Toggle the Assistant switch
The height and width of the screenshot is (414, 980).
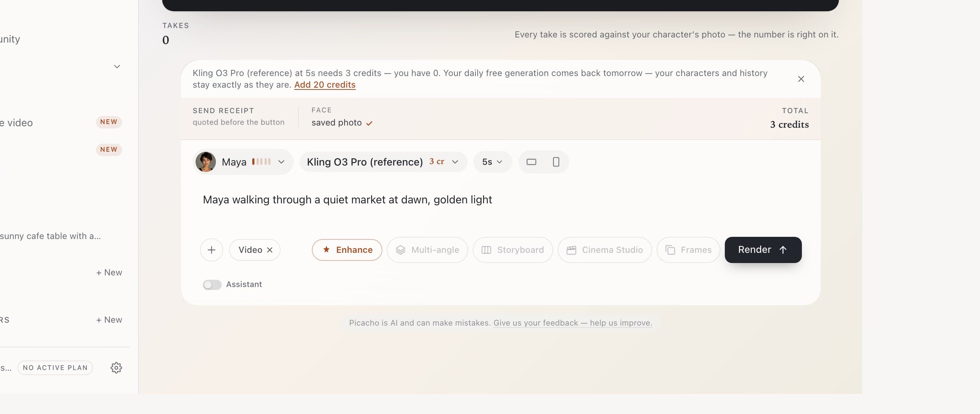pyautogui.click(x=212, y=284)
